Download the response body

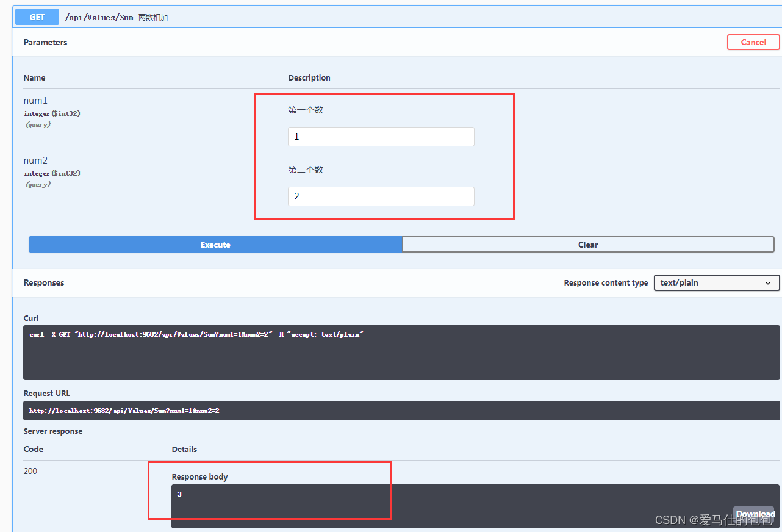754,514
